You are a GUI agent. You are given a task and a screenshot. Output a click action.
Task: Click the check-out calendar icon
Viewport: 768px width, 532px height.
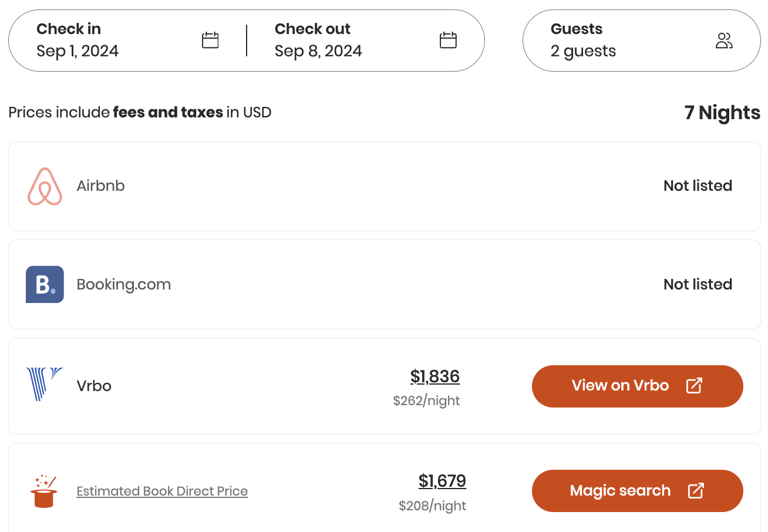point(448,41)
